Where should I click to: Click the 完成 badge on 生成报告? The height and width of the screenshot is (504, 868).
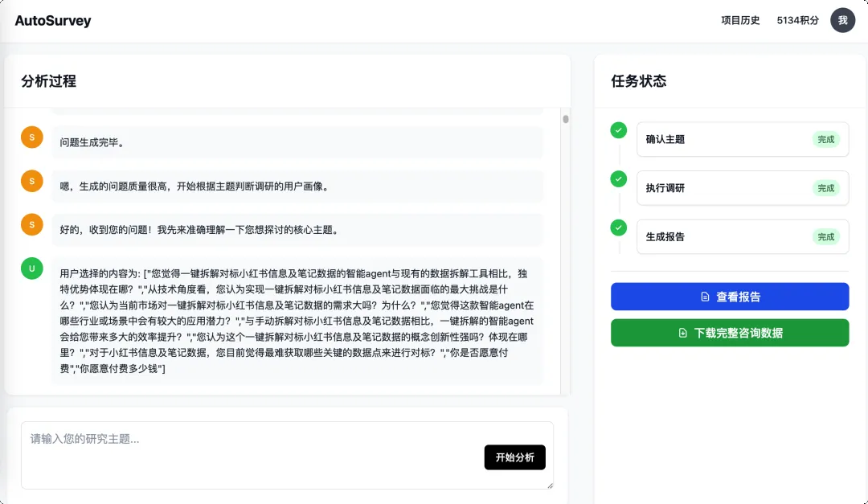pyautogui.click(x=825, y=237)
